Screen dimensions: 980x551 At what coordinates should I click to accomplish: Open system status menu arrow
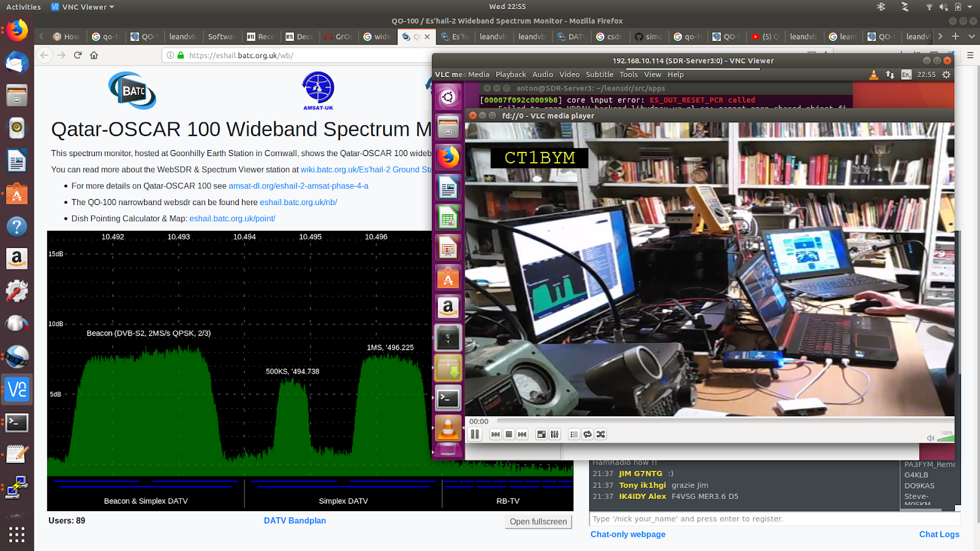[x=970, y=7]
